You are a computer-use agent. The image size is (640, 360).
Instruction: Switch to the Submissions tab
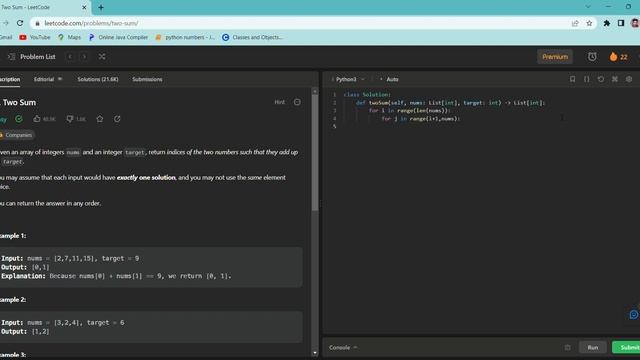point(147,79)
